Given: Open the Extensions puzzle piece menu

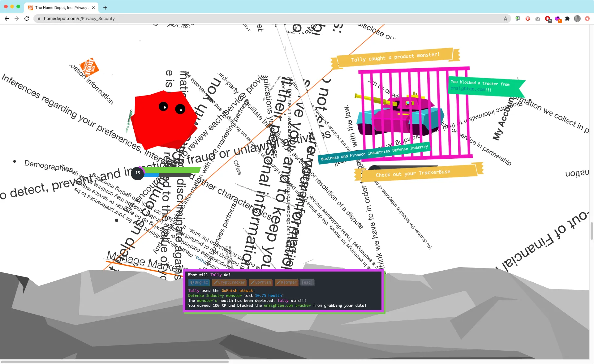Looking at the screenshot, I should point(567,19).
